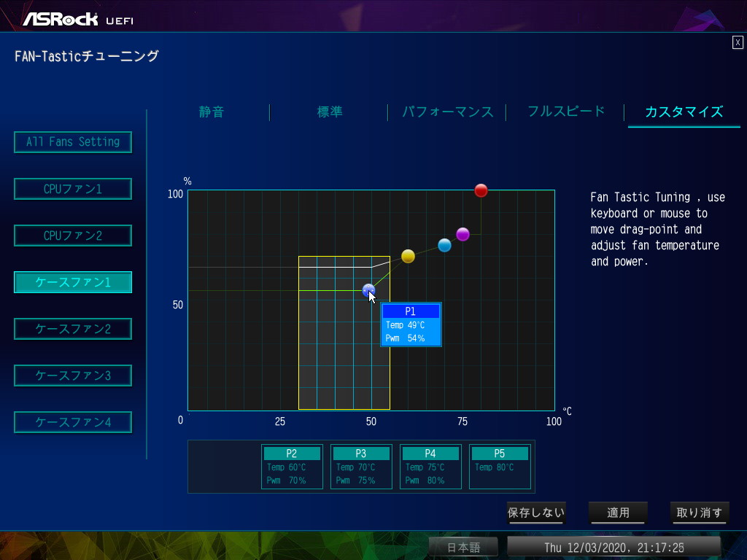Click the cyan P3 drag-point
The width and height of the screenshot is (747, 560).
pyautogui.click(x=444, y=245)
